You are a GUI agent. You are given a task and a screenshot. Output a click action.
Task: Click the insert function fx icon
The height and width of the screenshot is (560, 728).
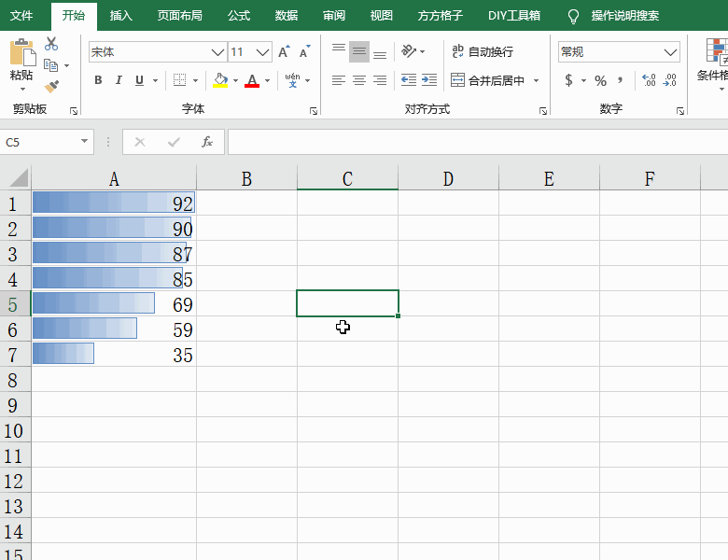(207, 142)
